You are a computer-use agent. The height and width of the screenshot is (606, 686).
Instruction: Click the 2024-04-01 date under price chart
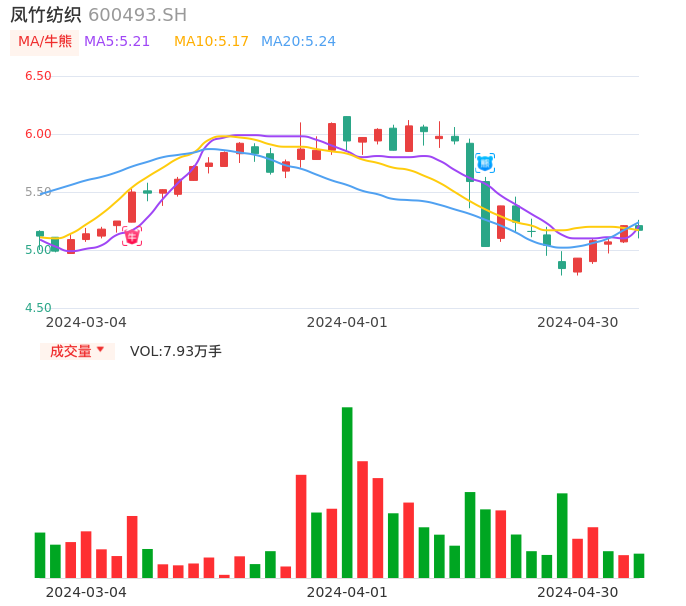point(347,322)
